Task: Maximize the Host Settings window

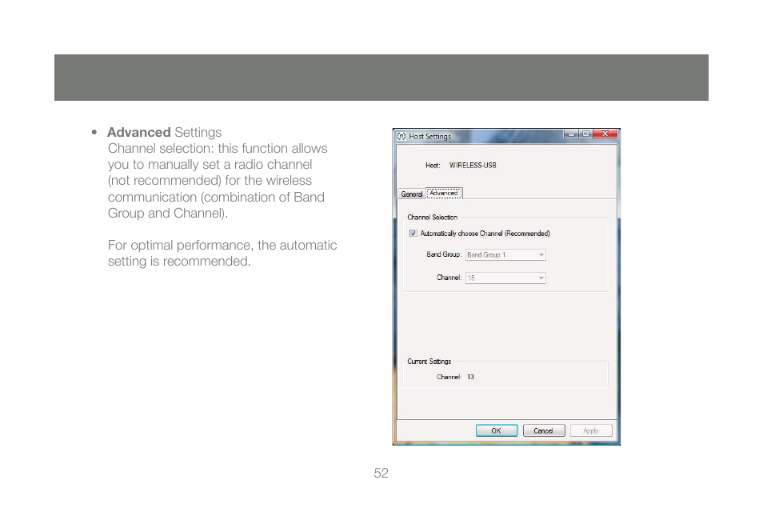Action: coord(586,134)
